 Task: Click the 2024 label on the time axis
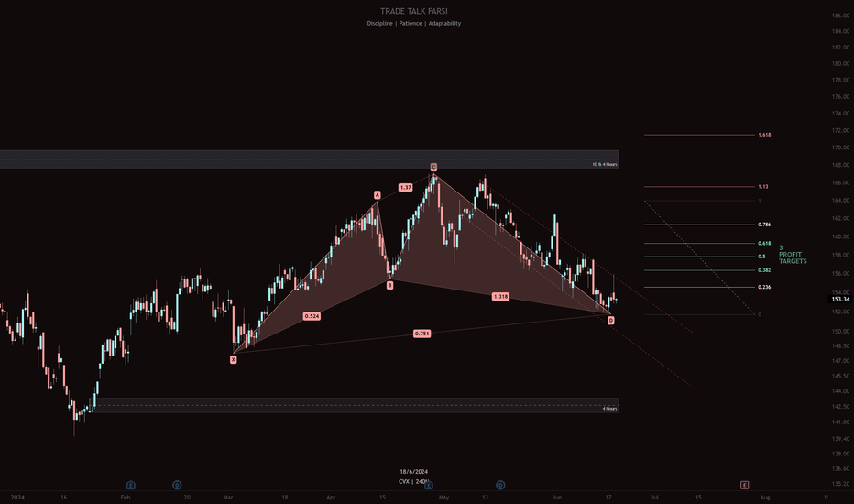[17, 497]
